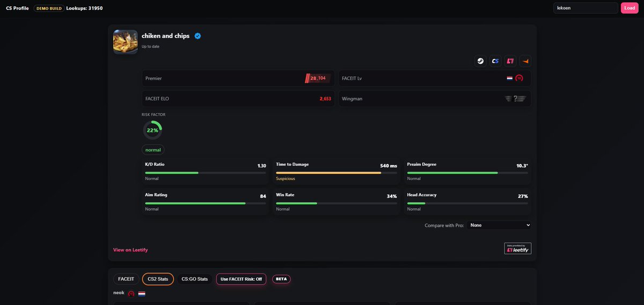The width and height of the screenshot is (644, 305).
Task: Click the blue verified badge next to the name
Action: (197, 36)
